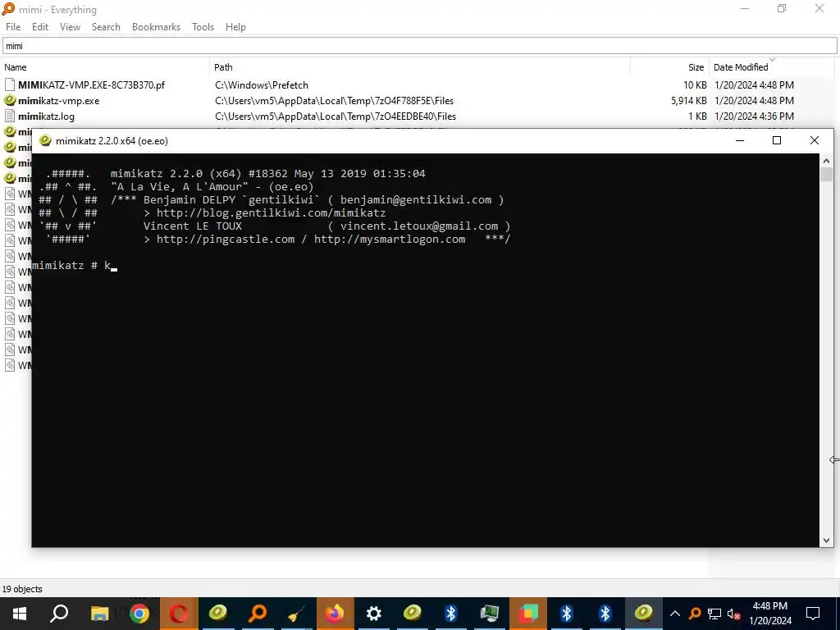Sort results by Date Modified column header

(x=741, y=67)
